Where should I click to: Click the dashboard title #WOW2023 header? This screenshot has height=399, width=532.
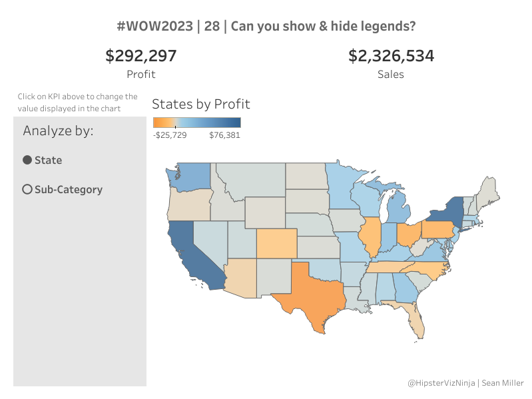266,27
